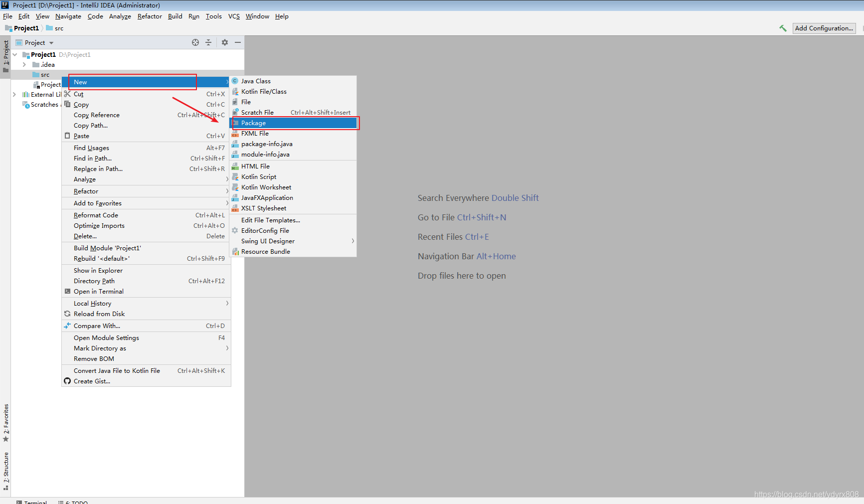Select Package in New submenu
This screenshot has width=864, height=504.
point(293,123)
